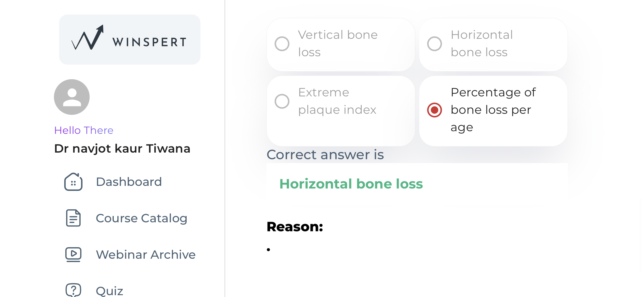Image resolution: width=644 pixels, height=297 pixels.
Task: Select the Extreme plaque index radio button
Action: (282, 101)
